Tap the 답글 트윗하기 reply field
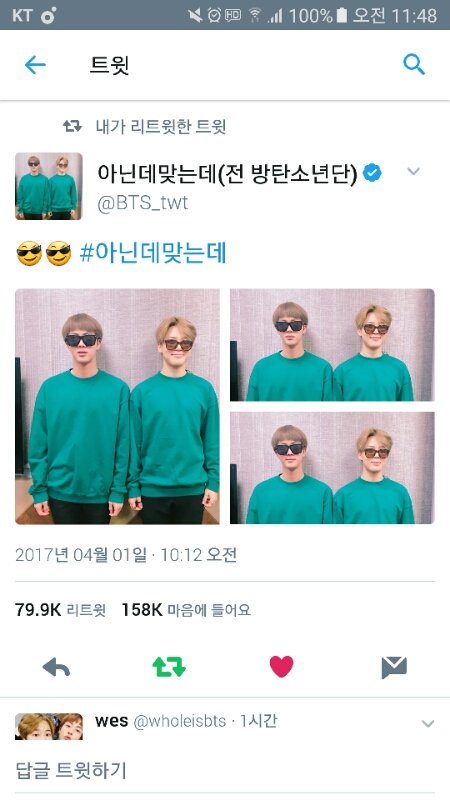The height and width of the screenshot is (800, 450). (x=225, y=770)
